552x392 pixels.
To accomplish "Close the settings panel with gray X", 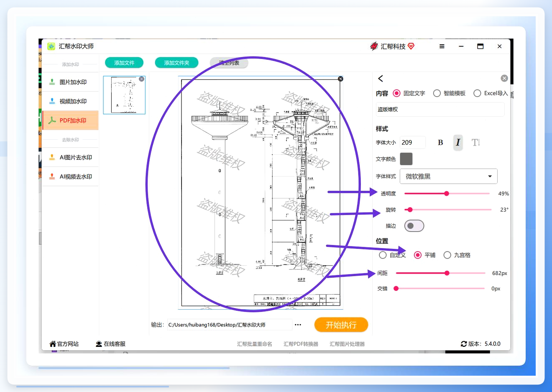I will [504, 78].
